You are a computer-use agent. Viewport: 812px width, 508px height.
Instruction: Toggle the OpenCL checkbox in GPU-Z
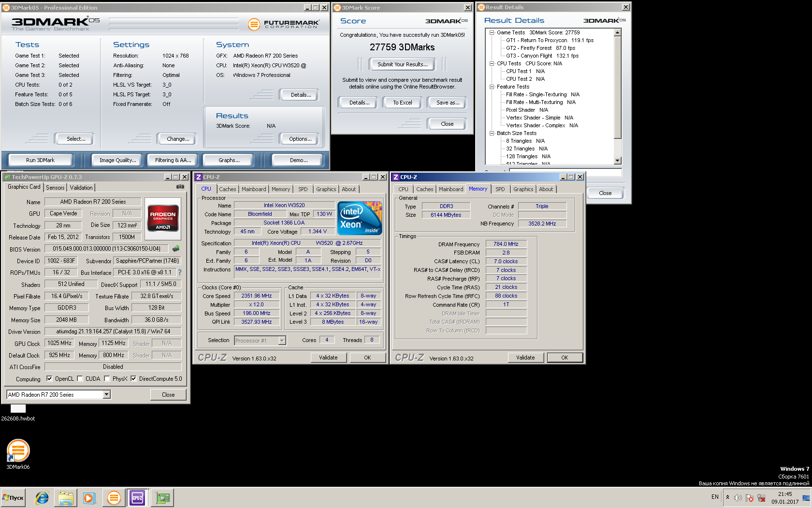pos(49,379)
